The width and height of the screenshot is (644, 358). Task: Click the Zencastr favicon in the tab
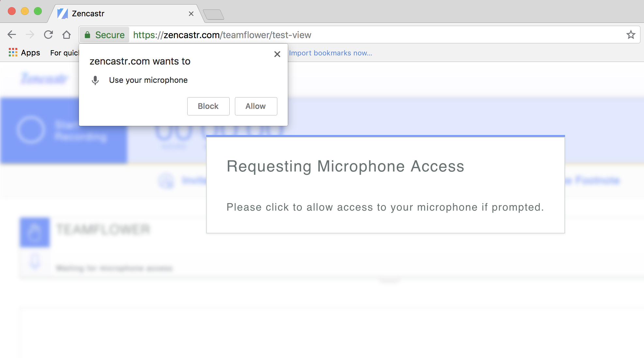[x=62, y=14]
